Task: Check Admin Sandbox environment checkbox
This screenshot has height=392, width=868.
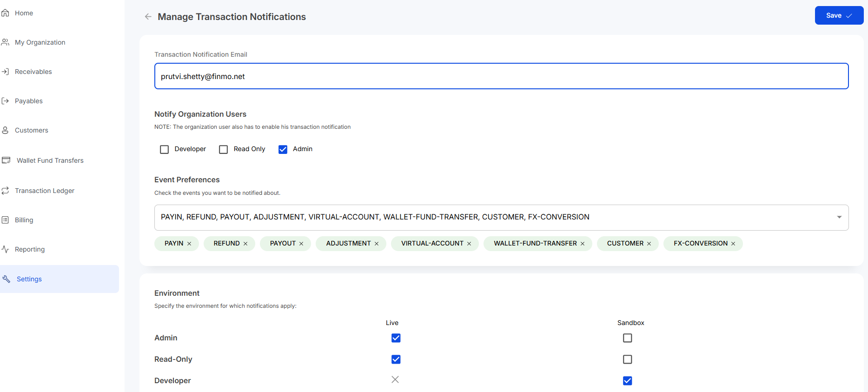Action: pos(628,338)
